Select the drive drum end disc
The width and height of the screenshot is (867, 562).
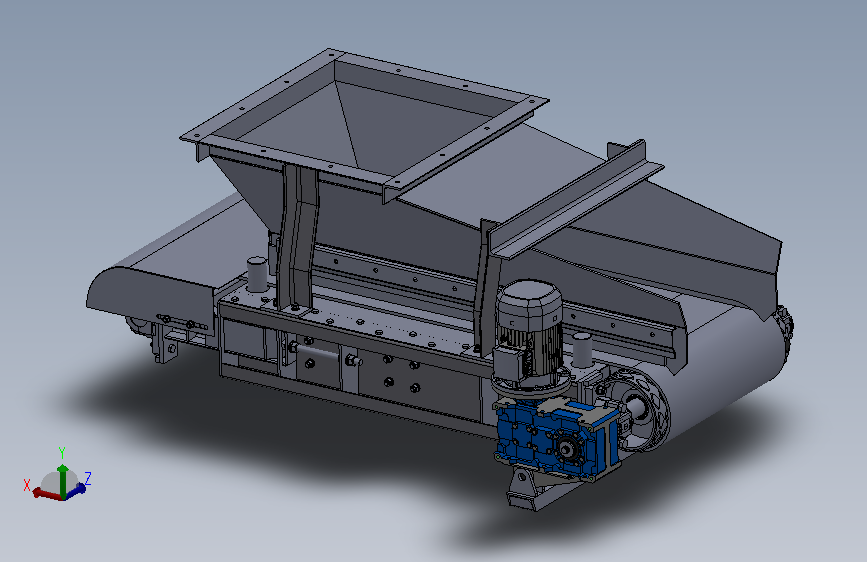pos(638,410)
